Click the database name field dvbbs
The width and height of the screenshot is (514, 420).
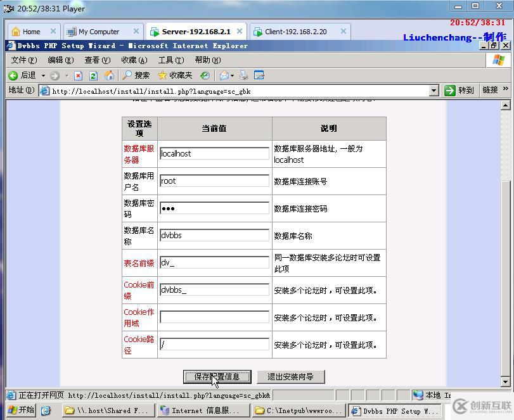tap(215, 235)
